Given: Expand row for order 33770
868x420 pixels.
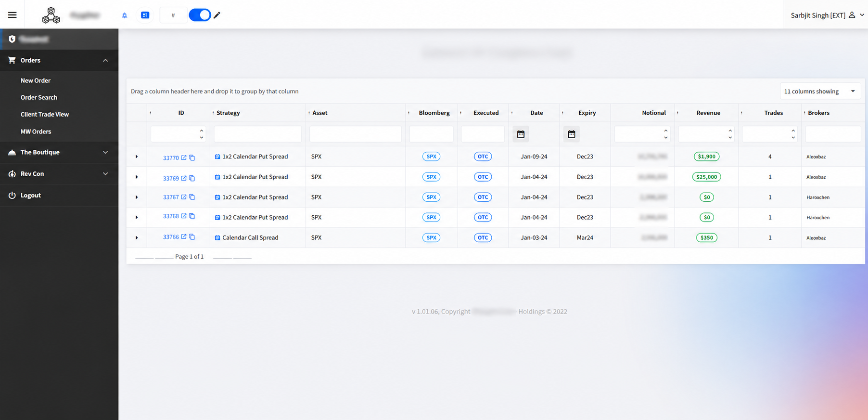Looking at the screenshot, I should [137, 157].
